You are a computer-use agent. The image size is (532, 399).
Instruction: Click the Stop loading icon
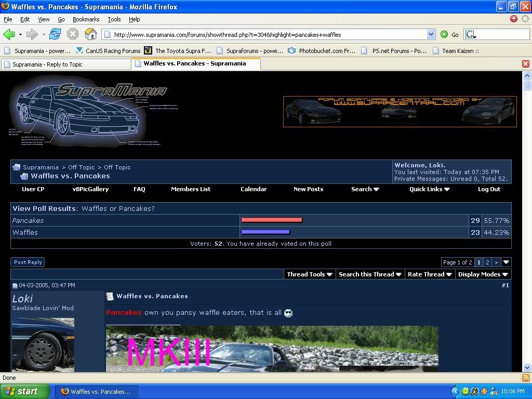pos(73,34)
